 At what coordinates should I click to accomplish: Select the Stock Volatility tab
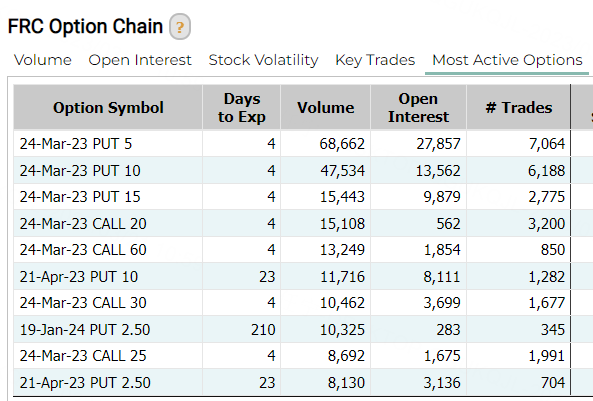click(x=264, y=61)
